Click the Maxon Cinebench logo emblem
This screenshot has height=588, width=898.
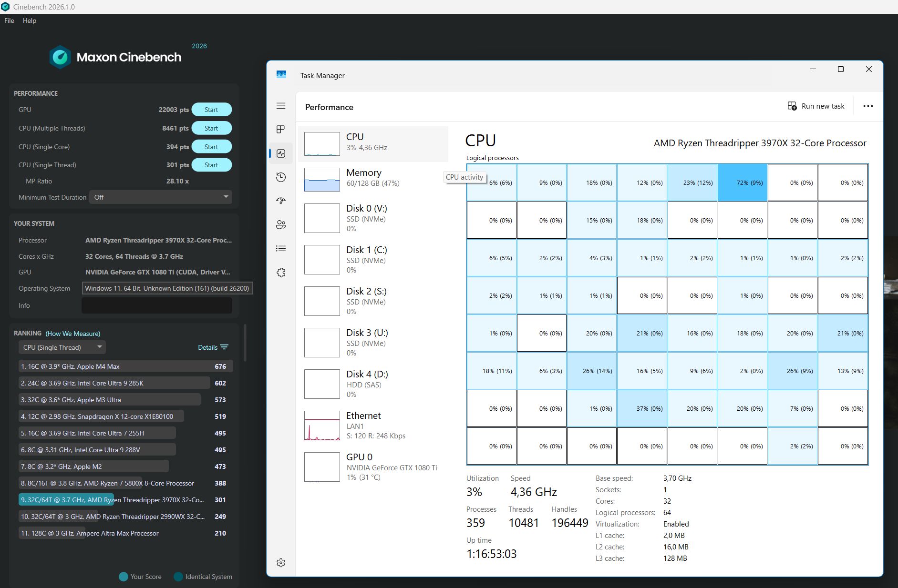pos(60,57)
